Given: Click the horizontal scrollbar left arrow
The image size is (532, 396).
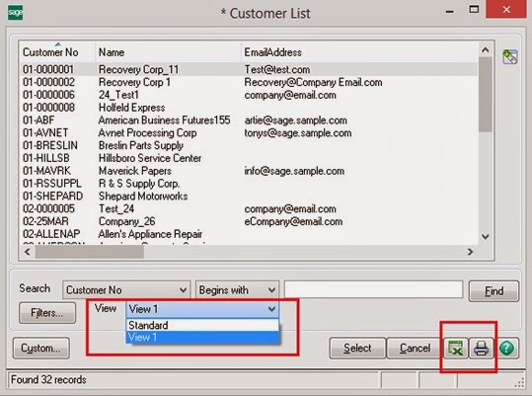Looking at the screenshot, I should [x=28, y=252].
